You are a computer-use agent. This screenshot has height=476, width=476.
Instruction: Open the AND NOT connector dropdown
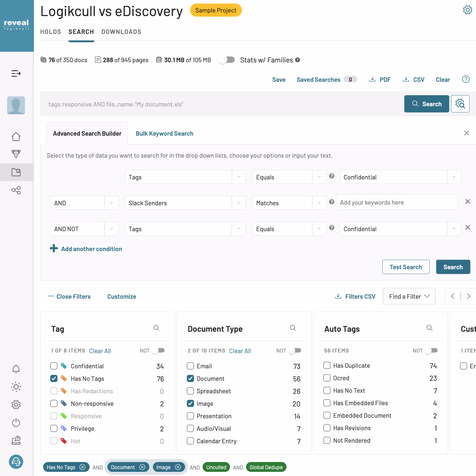pyautogui.click(x=84, y=229)
